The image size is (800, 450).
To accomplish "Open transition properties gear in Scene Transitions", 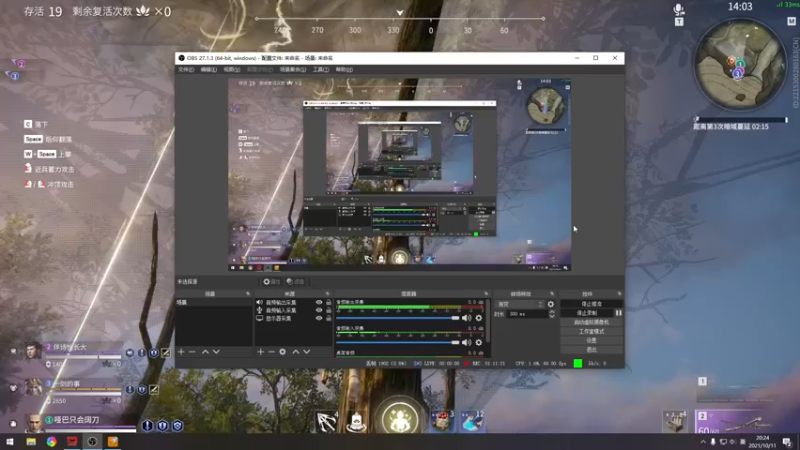I will tap(551, 304).
